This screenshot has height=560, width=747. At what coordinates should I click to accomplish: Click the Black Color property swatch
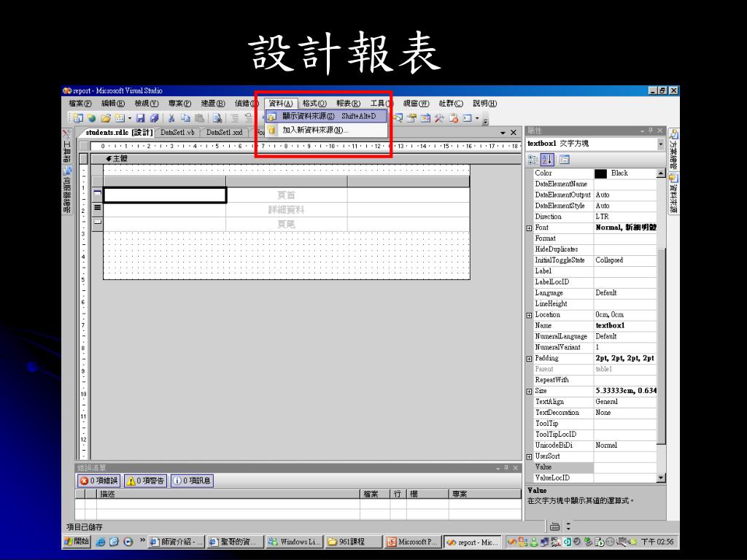point(601,174)
